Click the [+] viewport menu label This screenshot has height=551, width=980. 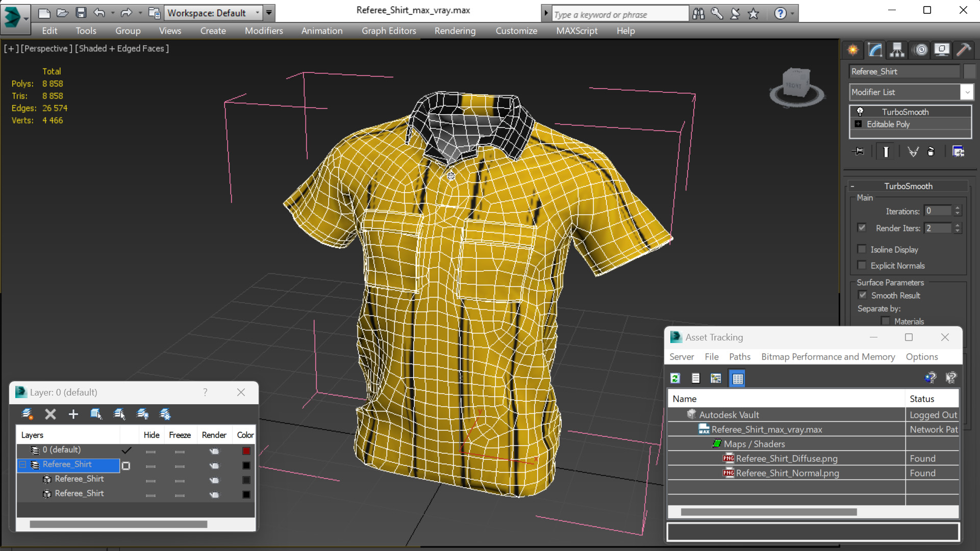[x=11, y=48]
